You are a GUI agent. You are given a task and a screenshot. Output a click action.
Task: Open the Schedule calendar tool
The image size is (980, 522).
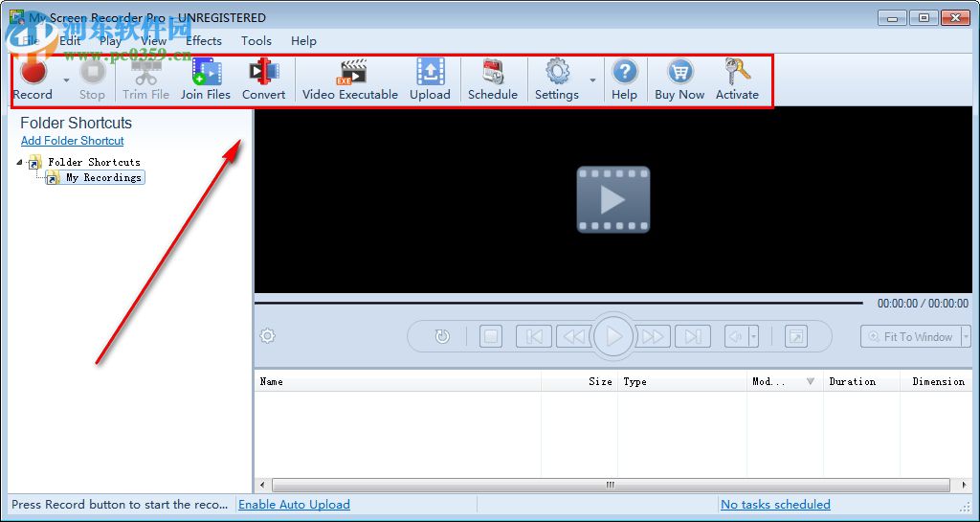[x=493, y=80]
